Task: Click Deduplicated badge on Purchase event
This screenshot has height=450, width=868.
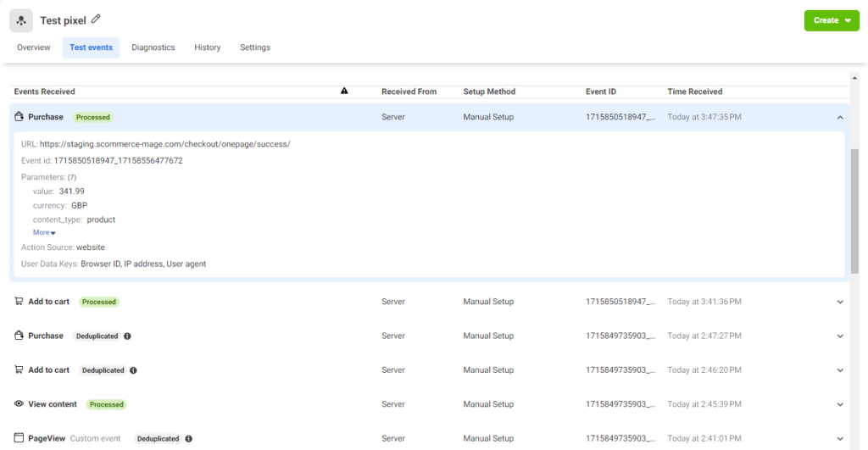Action: click(x=97, y=336)
